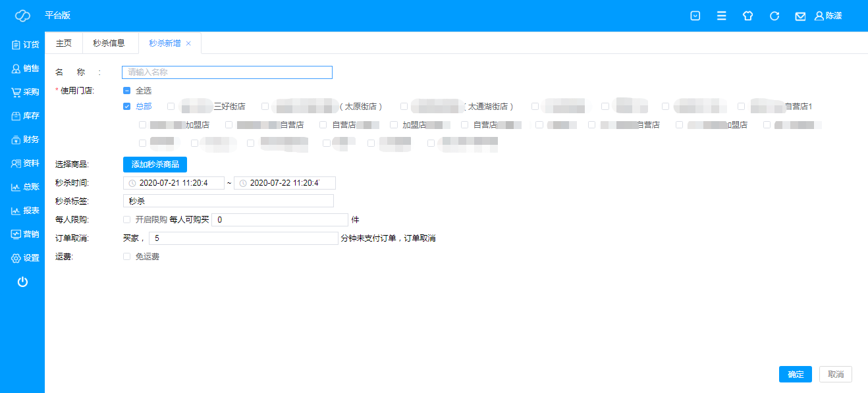
Task: Close the 秒杀新增 tab
Action: [x=188, y=43]
